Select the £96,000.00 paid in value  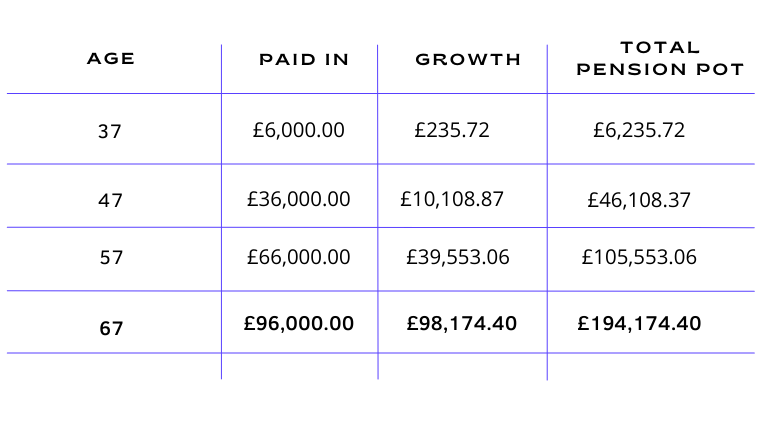tap(298, 323)
